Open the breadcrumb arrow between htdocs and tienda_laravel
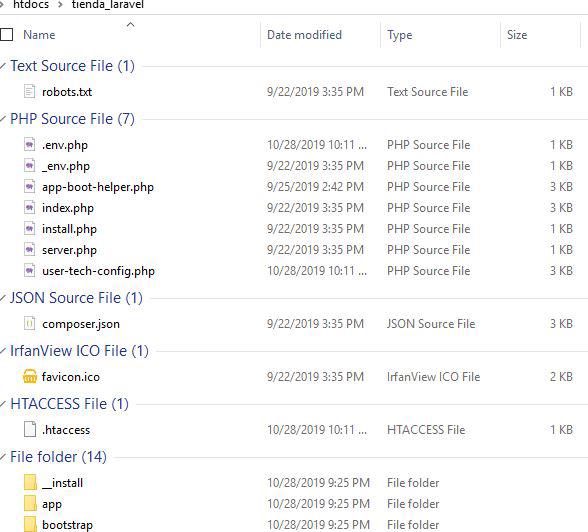Screen dimensions: 588x532 tap(60, 5)
